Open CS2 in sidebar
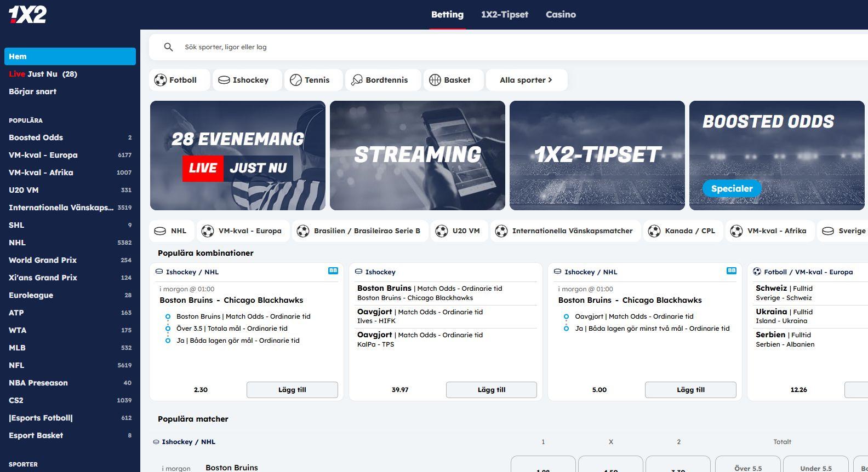This screenshot has width=868, height=472. coord(70,400)
